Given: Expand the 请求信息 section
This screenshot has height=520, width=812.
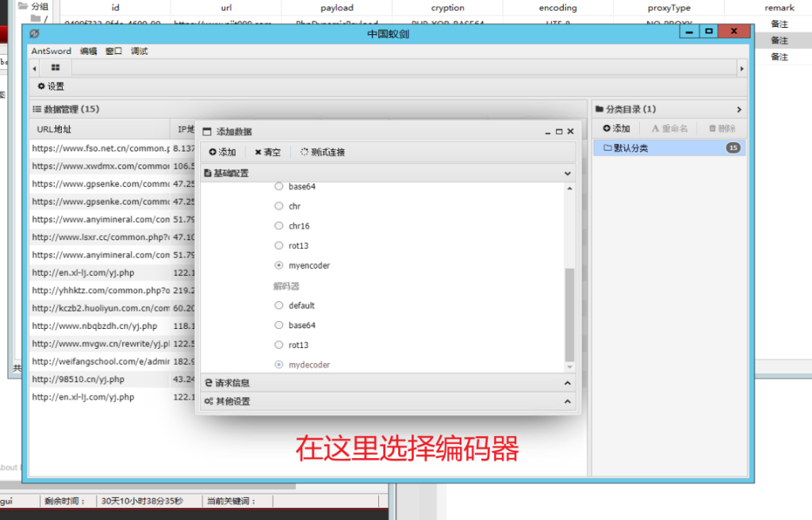Looking at the screenshot, I should [567, 383].
